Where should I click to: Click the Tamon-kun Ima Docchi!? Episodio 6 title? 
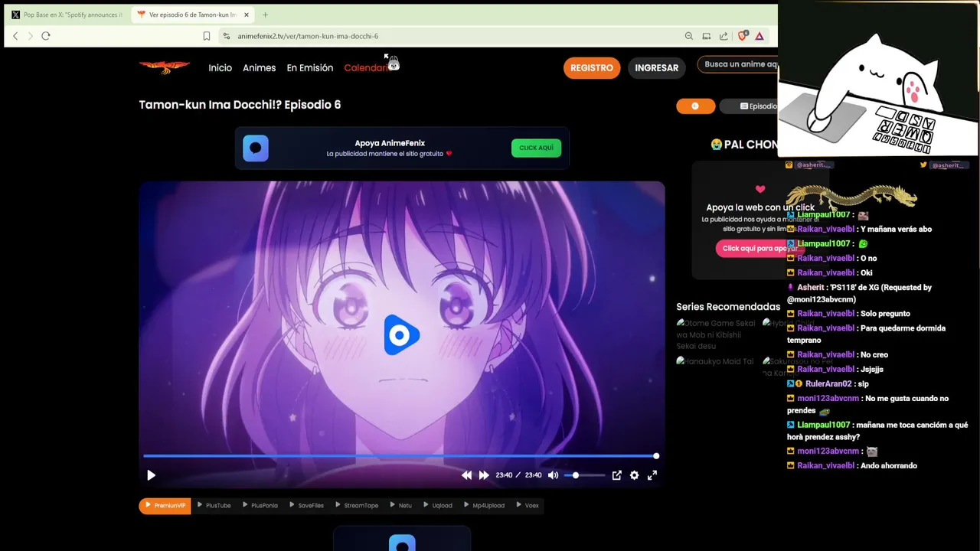[240, 105]
